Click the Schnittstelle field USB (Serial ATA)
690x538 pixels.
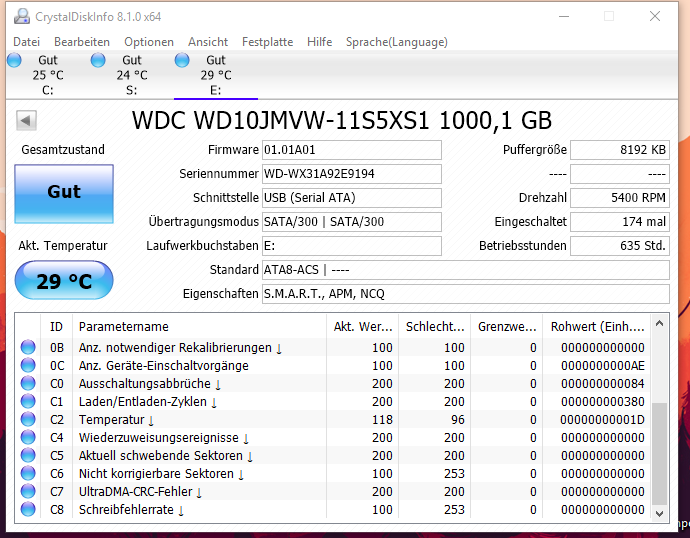click(352, 198)
